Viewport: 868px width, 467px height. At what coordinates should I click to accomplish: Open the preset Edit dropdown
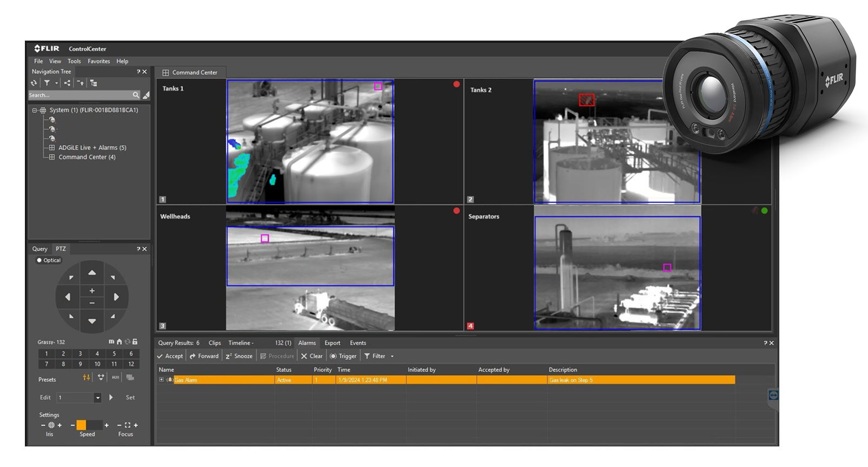click(x=98, y=398)
